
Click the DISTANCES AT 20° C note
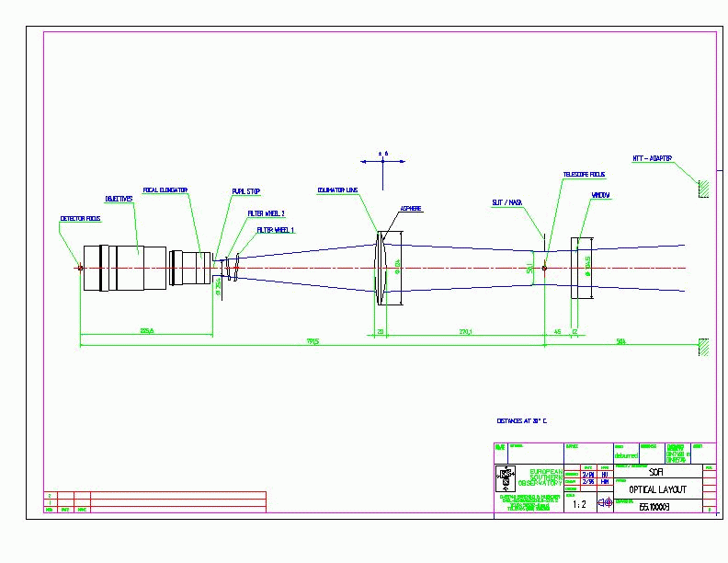tap(522, 420)
